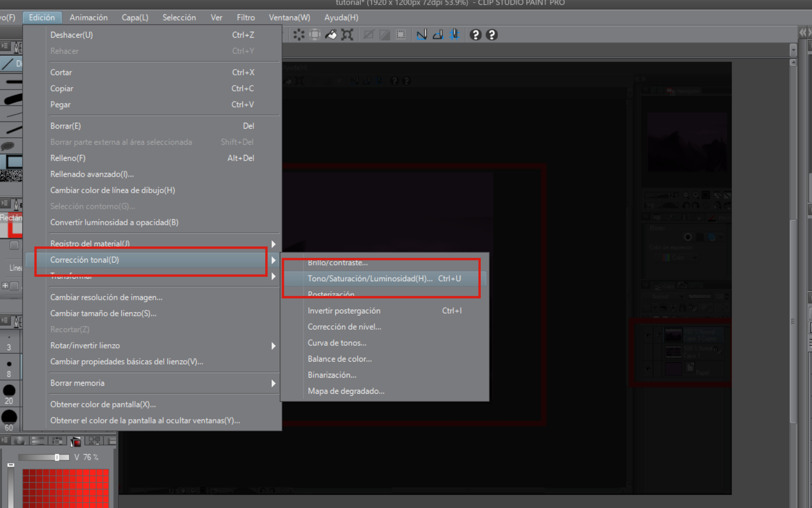Toggle snap to grid

coord(455,35)
